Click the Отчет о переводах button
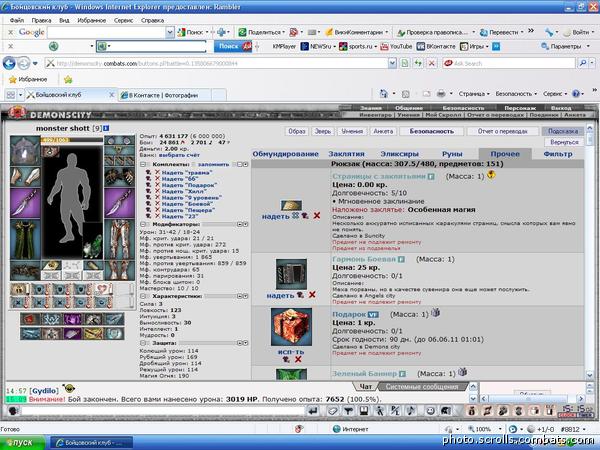The image size is (600, 450). coord(502,131)
